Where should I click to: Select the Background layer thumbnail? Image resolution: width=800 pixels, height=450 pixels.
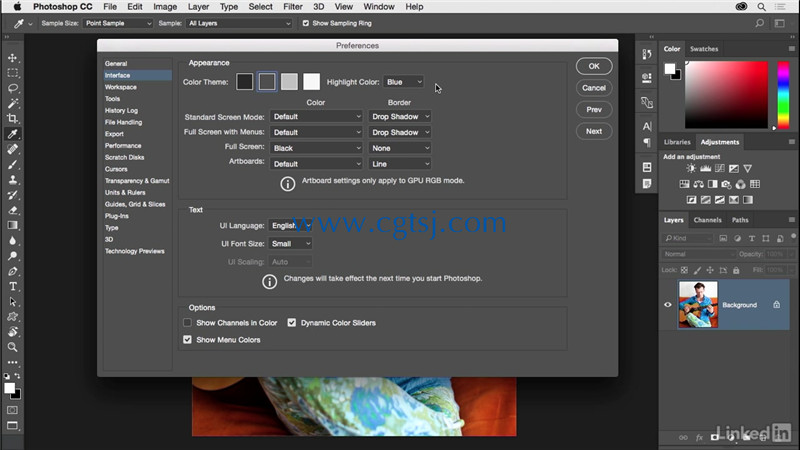[x=698, y=305]
